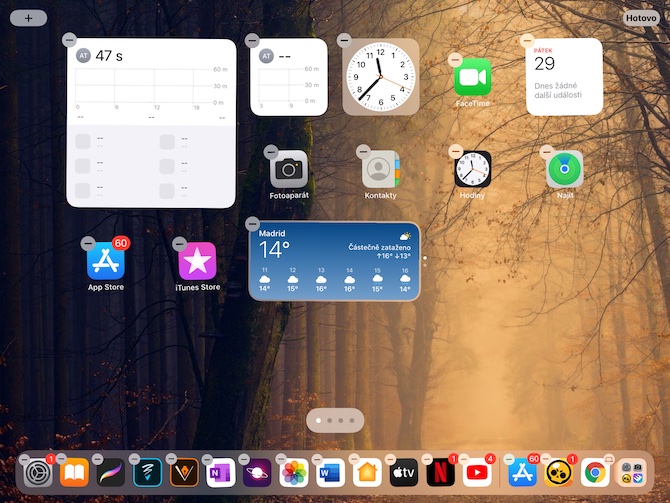Tap 'Částečně zataženo' weather text

tap(379, 247)
